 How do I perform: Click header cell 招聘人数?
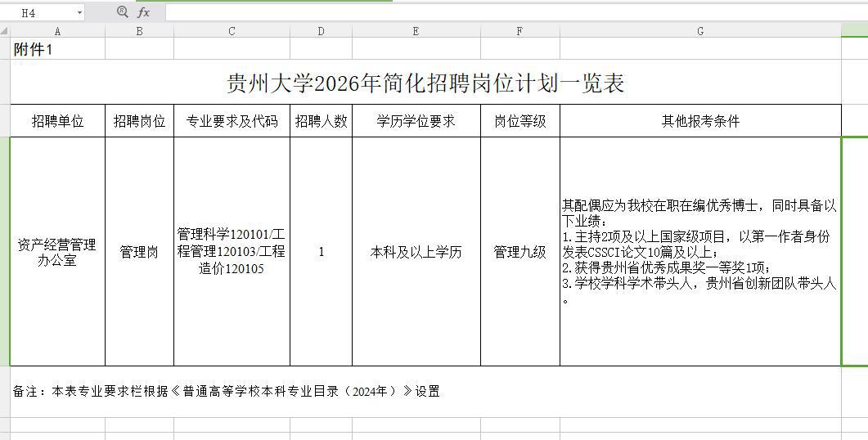321,121
